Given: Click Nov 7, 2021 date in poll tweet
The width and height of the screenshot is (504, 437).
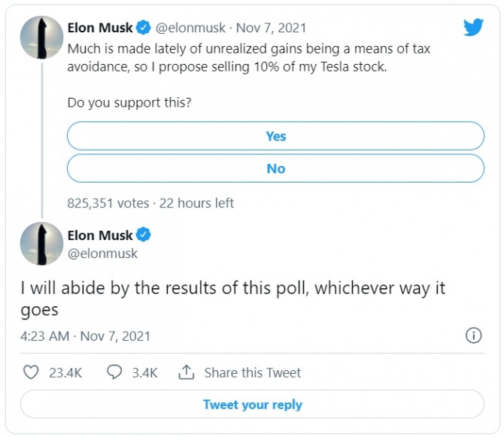Looking at the screenshot, I should coord(272,29).
